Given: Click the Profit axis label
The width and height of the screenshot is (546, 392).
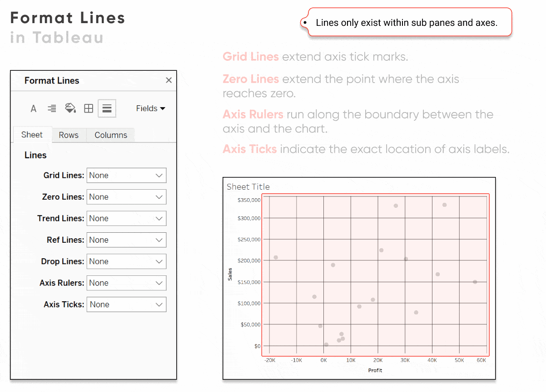Looking at the screenshot, I should (x=375, y=370).
